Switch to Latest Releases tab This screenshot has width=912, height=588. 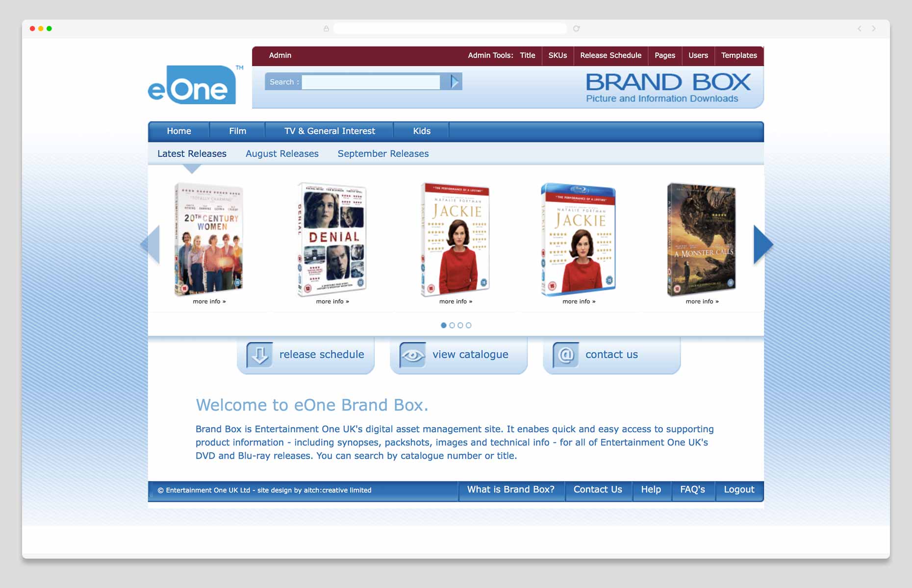pyautogui.click(x=192, y=154)
